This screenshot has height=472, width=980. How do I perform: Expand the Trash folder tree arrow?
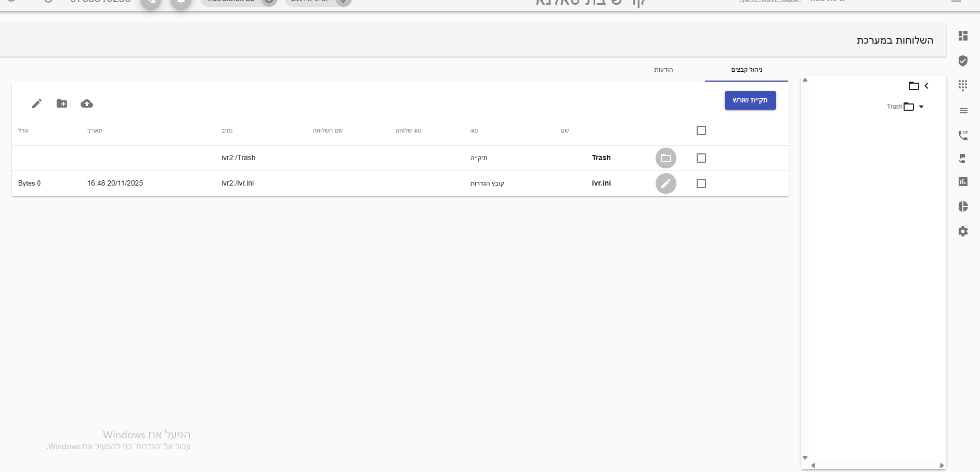[921, 107]
